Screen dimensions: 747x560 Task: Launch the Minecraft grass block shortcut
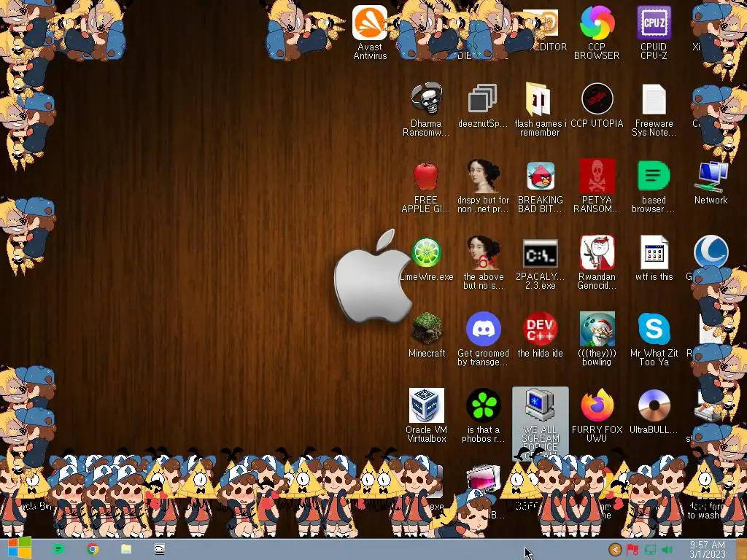[426, 335]
